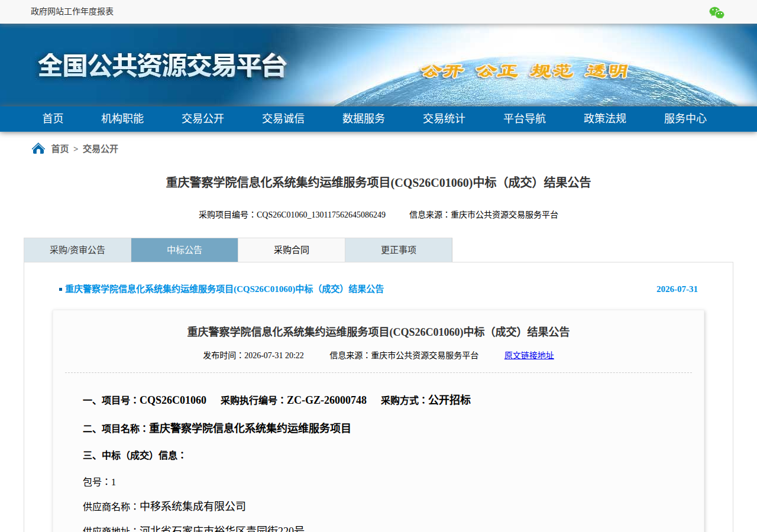
Task: Open 平台导航 menu item
Action: (x=525, y=118)
